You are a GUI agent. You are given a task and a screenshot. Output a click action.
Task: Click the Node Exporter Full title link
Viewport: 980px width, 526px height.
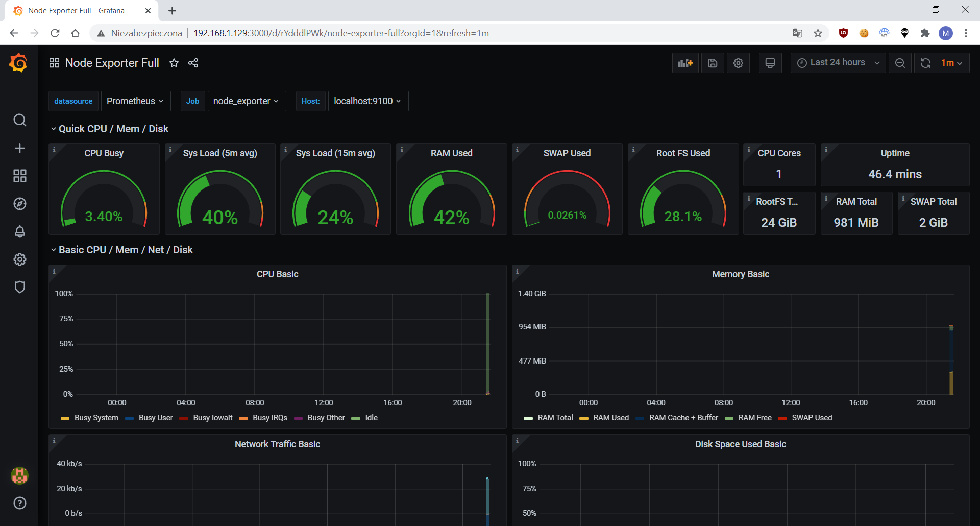[x=112, y=63]
